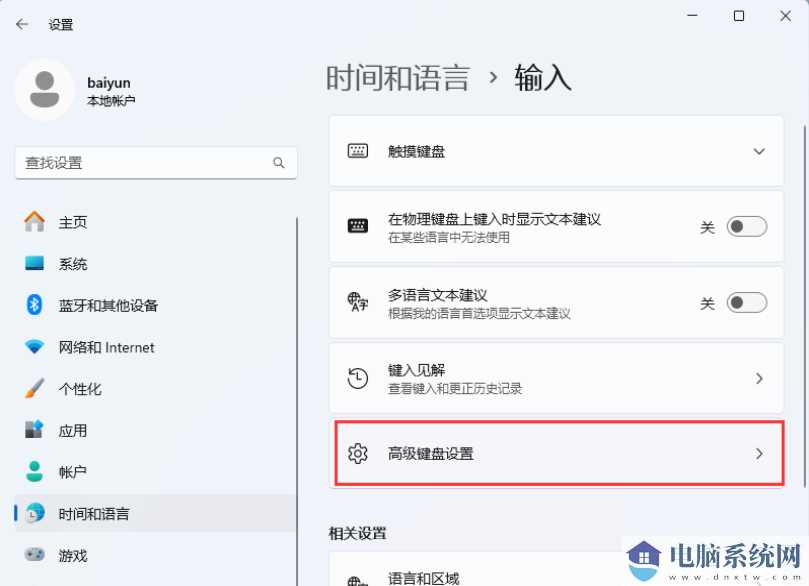Open 系统 settings category
The height and width of the screenshot is (586, 809).
tap(156, 264)
